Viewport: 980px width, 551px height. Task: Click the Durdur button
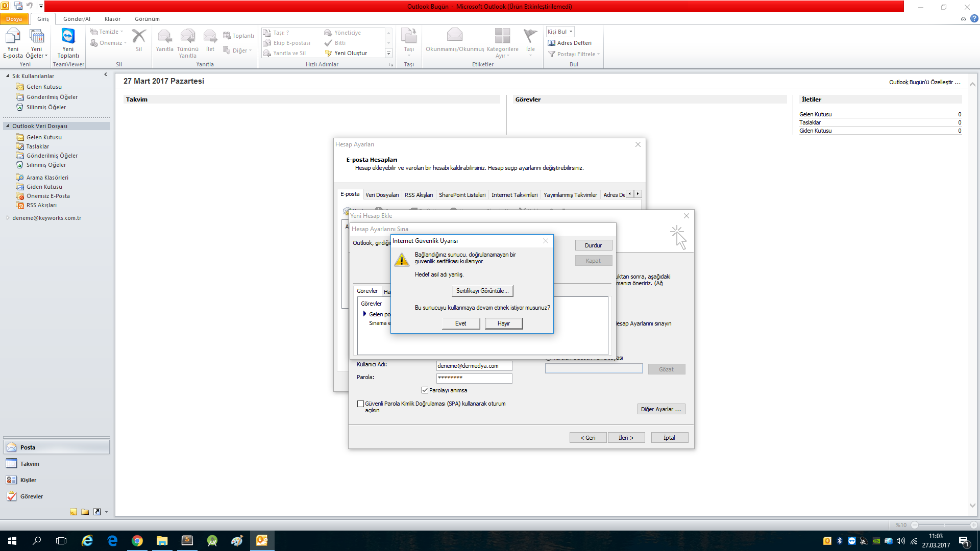(x=593, y=245)
